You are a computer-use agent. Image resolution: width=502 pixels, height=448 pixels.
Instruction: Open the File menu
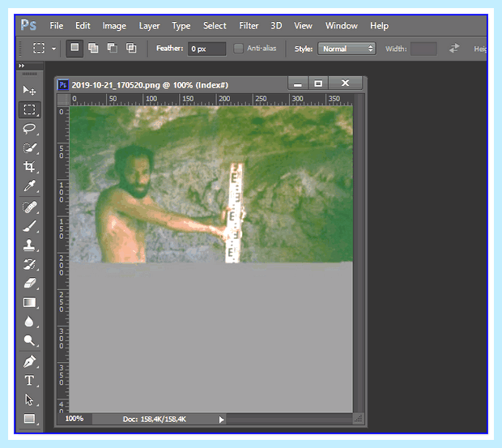click(57, 26)
